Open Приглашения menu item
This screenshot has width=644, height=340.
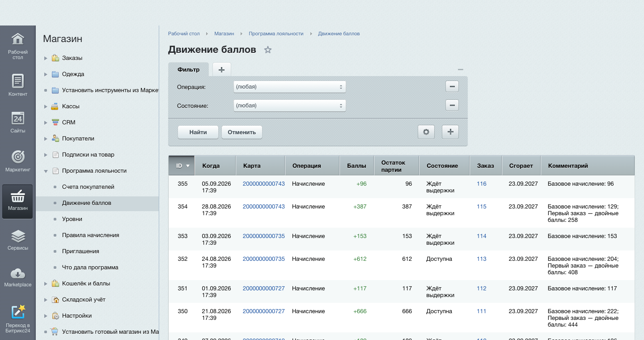[x=80, y=251]
